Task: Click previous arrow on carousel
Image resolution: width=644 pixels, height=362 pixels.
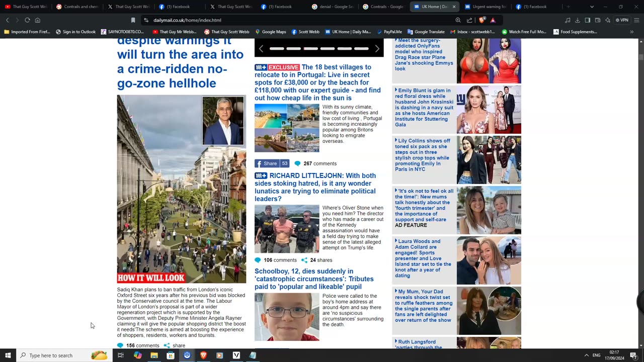Action: [x=261, y=49]
